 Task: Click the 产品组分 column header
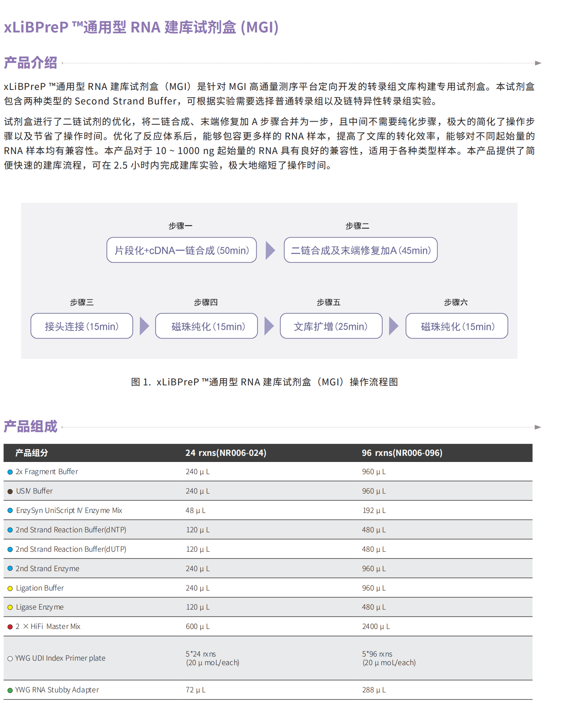click(x=32, y=453)
